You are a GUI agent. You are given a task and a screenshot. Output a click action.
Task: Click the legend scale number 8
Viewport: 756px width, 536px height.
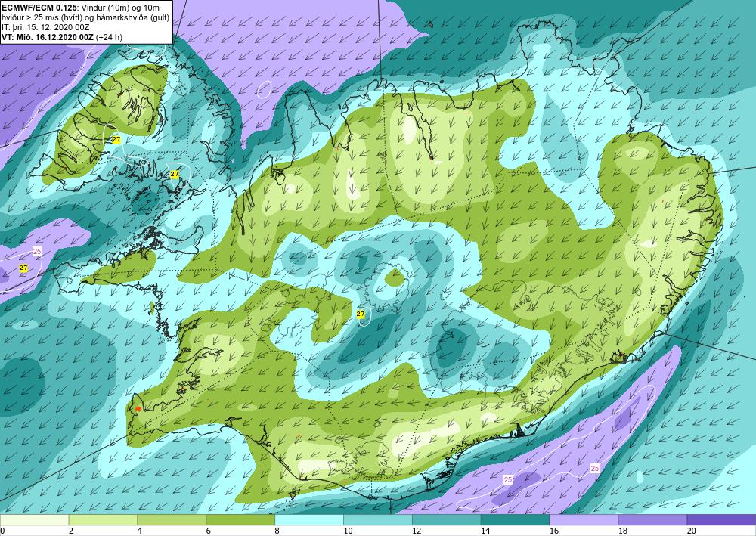pos(277,531)
